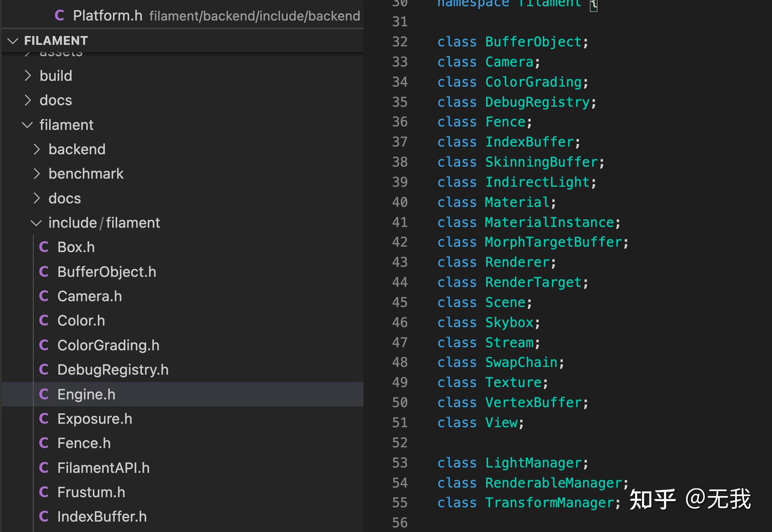Click the C icon next to Engine.h
This screenshot has width=772, height=532.
coord(44,394)
